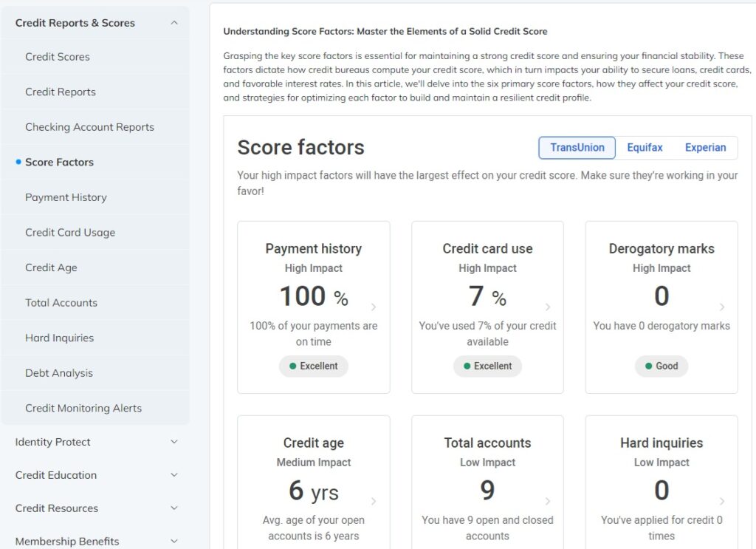
Task: Click the Excellent badge under Payment history
Action: coord(314,366)
